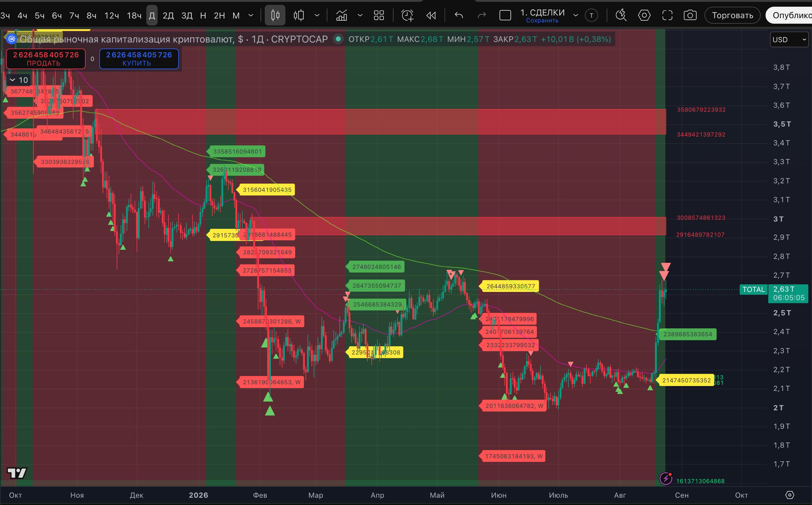
Task: Undo the last chart action
Action: click(459, 15)
